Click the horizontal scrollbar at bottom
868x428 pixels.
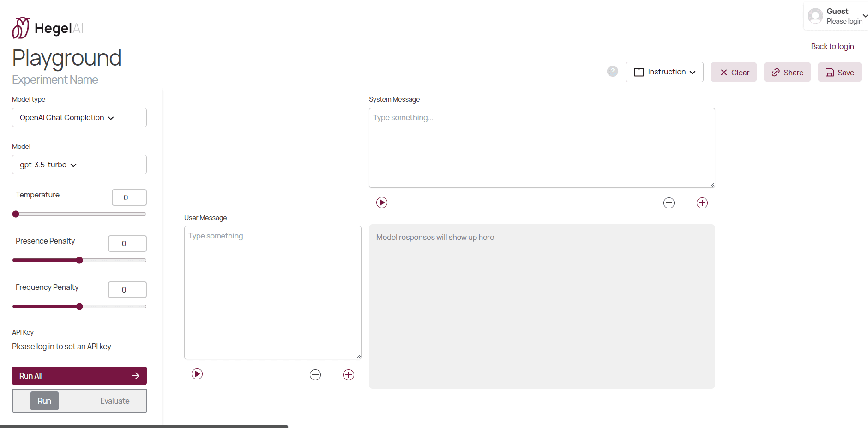144,426
